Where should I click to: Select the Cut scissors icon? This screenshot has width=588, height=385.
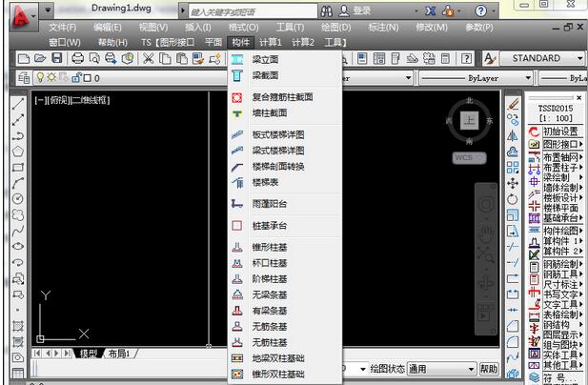pos(149,58)
